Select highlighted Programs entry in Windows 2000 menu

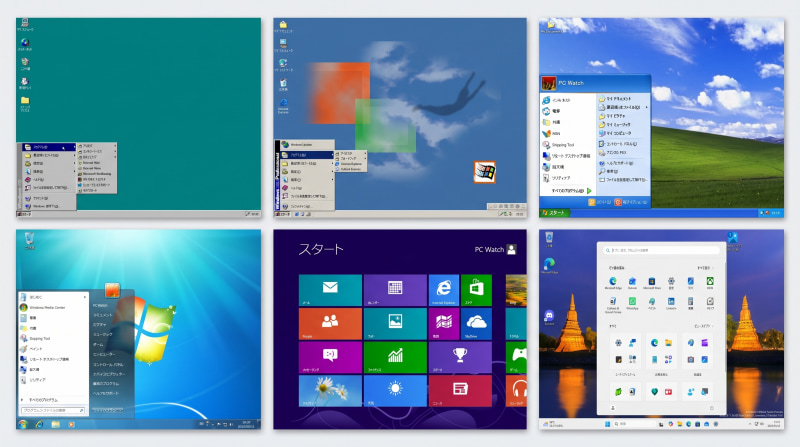point(307,155)
